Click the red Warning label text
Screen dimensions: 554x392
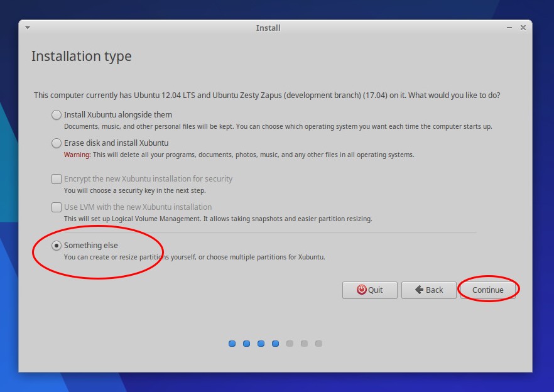pyautogui.click(x=77, y=155)
